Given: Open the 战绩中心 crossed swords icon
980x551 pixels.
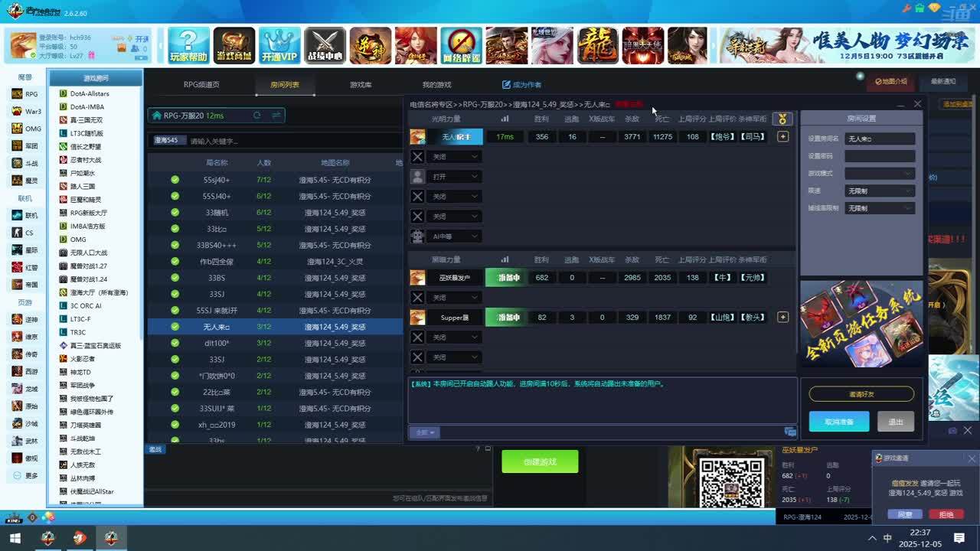Looking at the screenshot, I should (325, 46).
